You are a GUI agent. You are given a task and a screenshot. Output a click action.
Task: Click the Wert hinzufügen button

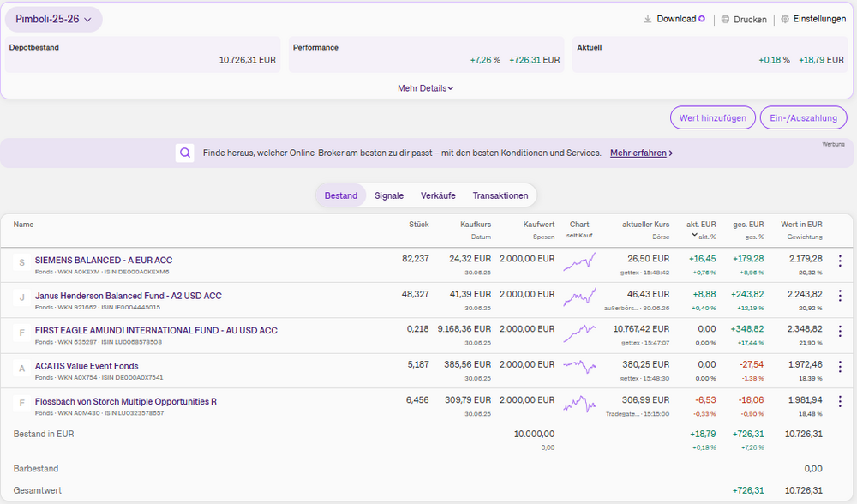713,118
